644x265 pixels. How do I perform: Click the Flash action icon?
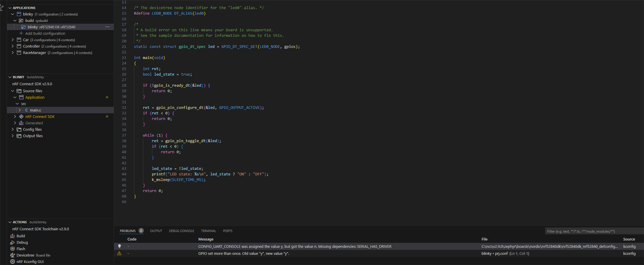(x=12, y=249)
